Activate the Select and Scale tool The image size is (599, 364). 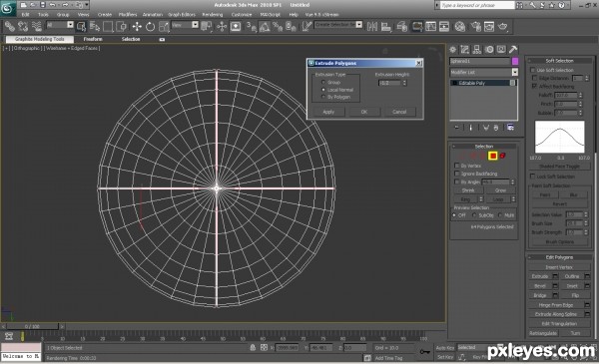click(x=164, y=26)
